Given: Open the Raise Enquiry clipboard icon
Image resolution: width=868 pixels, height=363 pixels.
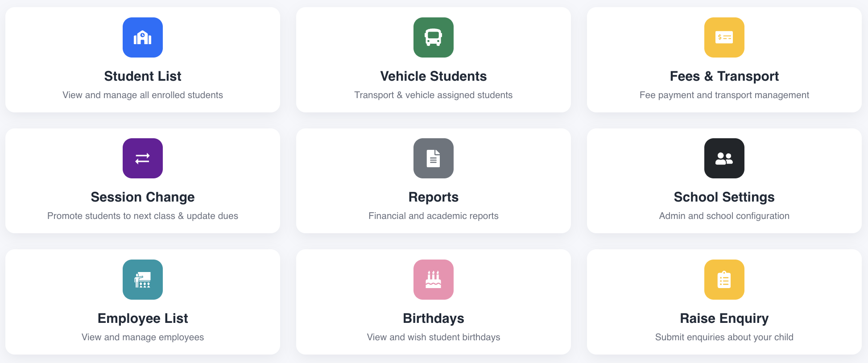Looking at the screenshot, I should coord(724,280).
